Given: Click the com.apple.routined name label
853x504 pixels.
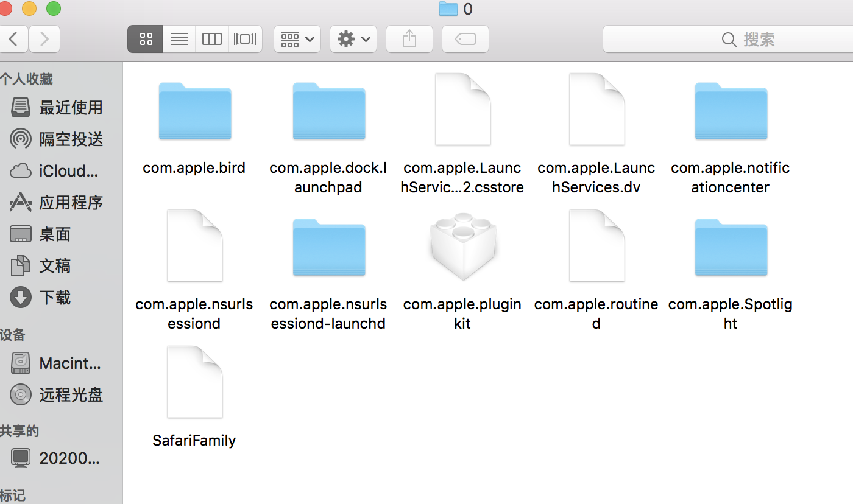Looking at the screenshot, I should (596, 313).
